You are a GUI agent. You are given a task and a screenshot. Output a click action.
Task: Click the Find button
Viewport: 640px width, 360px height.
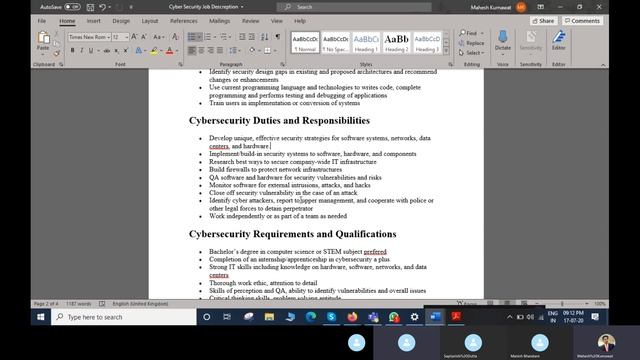[471, 33]
